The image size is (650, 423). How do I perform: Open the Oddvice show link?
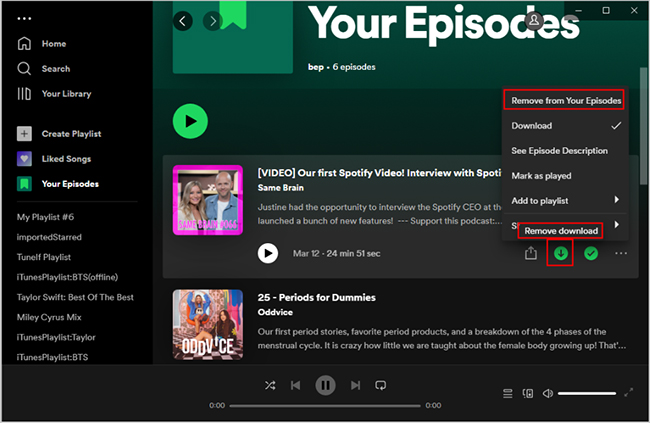pyautogui.click(x=275, y=312)
